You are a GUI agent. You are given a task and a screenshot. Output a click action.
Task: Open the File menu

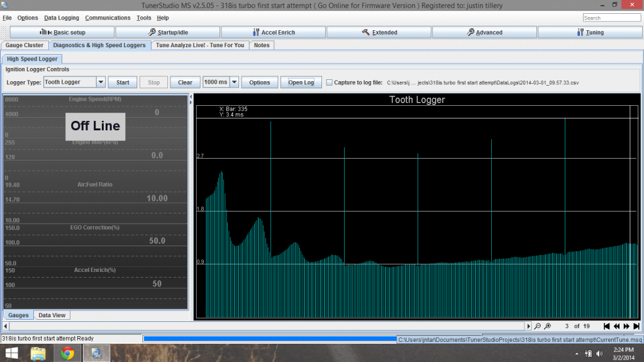click(x=7, y=18)
